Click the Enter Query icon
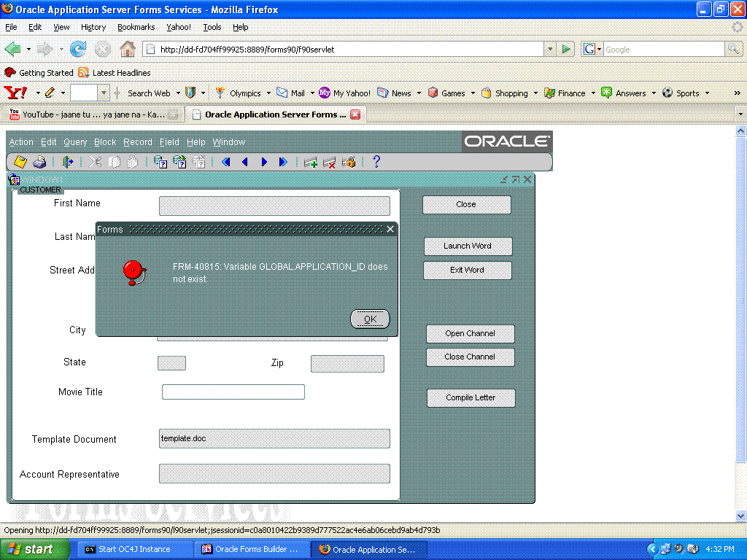Viewport: 747px width, 560px height. [160, 162]
